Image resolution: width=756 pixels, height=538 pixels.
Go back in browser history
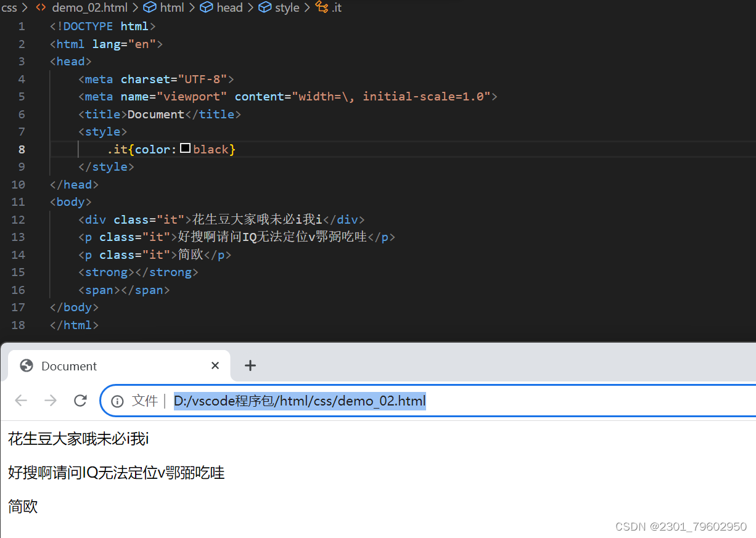pyautogui.click(x=21, y=401)
